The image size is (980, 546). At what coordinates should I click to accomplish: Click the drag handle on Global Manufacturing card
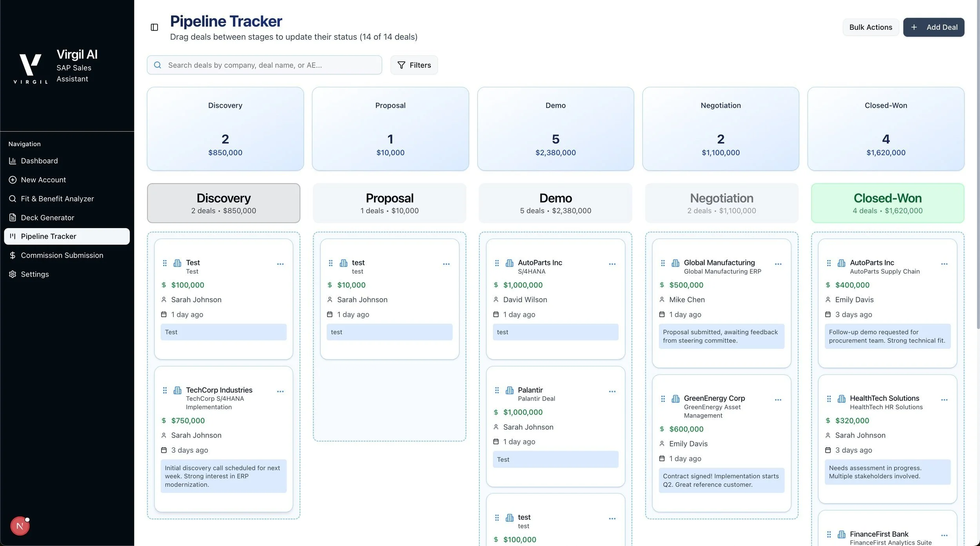[663, 263]
